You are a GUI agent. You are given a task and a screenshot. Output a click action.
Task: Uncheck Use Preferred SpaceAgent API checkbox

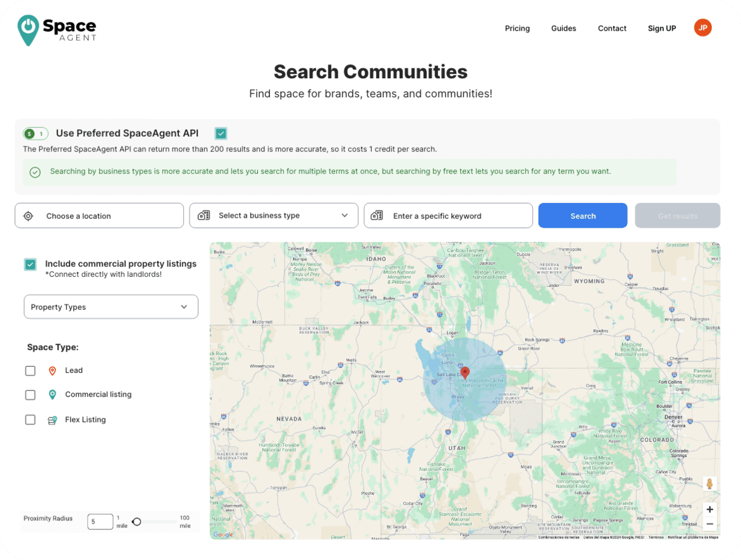[x=221, y=134]
